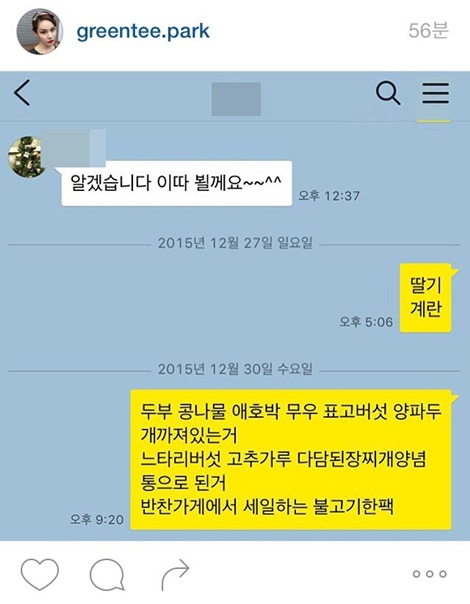Tap the Christmas tree contact avatar
This screenshot has width=470, height=604.
[27, 157]
